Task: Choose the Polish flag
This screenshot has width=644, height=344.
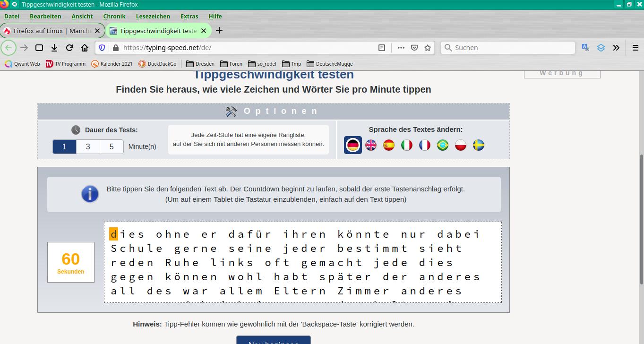Action: click(461, 145)
